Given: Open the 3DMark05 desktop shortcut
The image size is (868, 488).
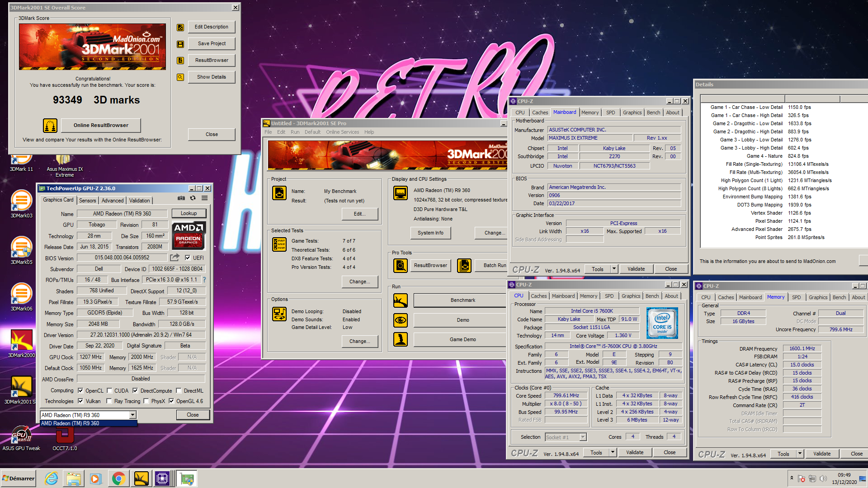Looking at the screenshot, I should point(21,251).
